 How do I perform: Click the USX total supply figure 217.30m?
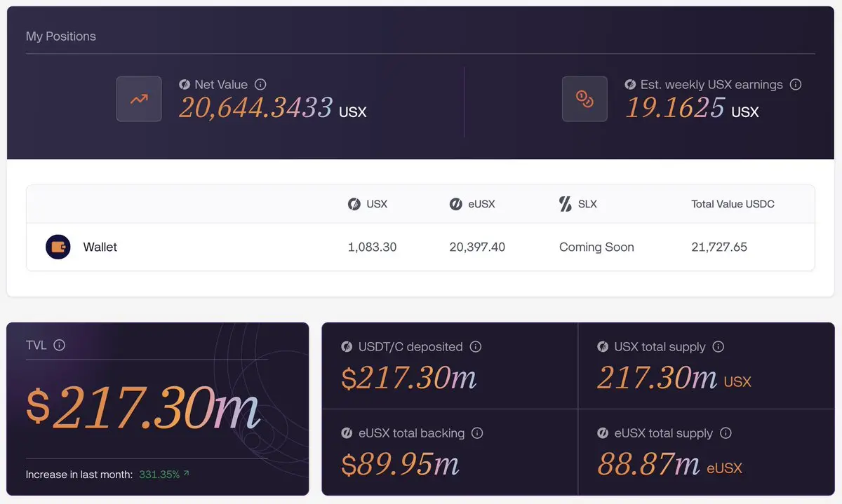pos(657,379)
